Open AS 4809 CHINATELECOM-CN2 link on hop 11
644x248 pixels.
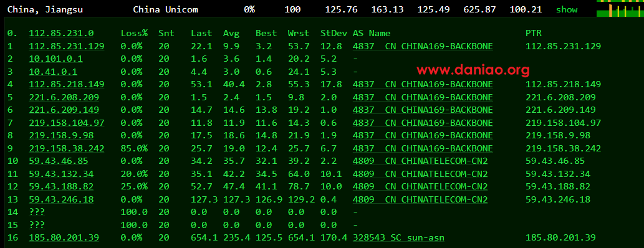pos(420,174)
